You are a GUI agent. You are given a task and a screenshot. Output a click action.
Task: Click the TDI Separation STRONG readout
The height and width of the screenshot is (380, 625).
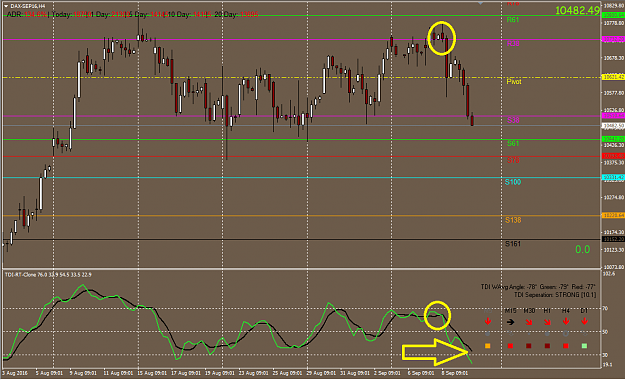555,295
